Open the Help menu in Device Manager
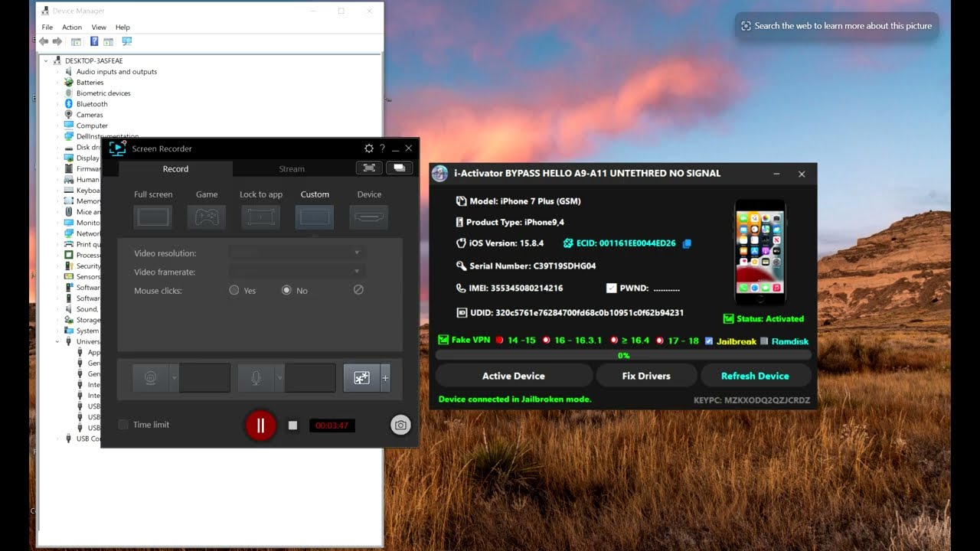This screenshot has height=551, width=980. (122, 27)
